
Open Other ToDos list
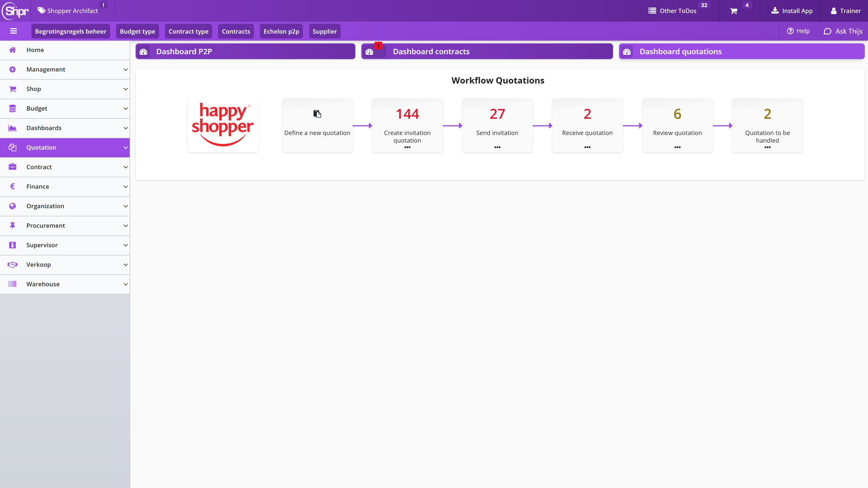678,11
